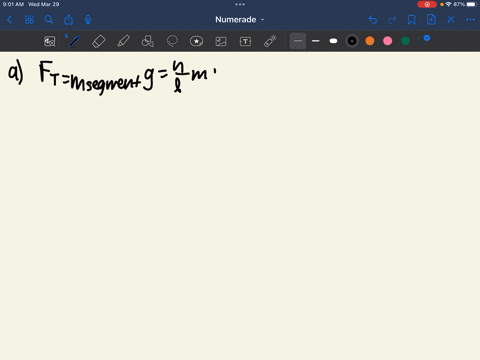
Task: Choose the medium stroke width
Action: pos(316,41)
